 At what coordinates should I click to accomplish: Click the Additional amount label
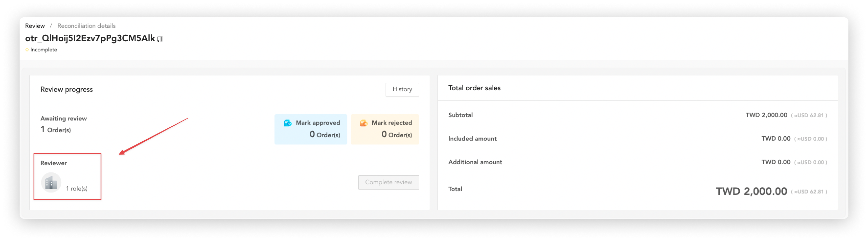475,162
